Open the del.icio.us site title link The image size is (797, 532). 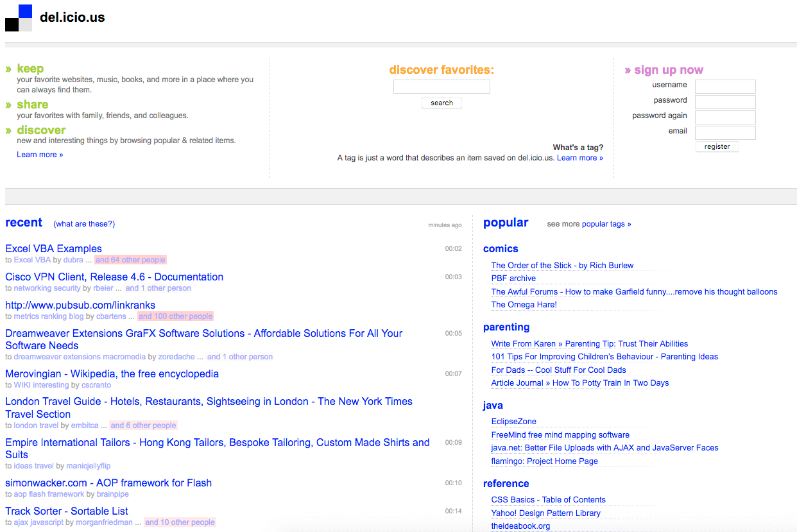coord(72,18)
